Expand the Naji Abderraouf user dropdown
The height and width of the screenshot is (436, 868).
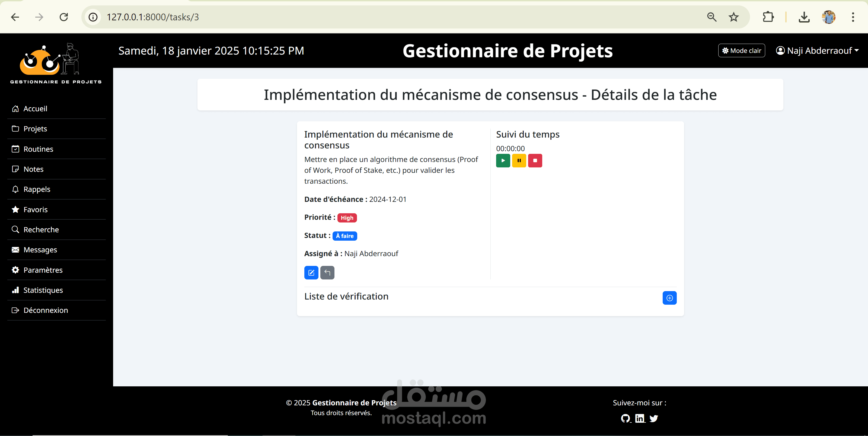coord(817,50)
